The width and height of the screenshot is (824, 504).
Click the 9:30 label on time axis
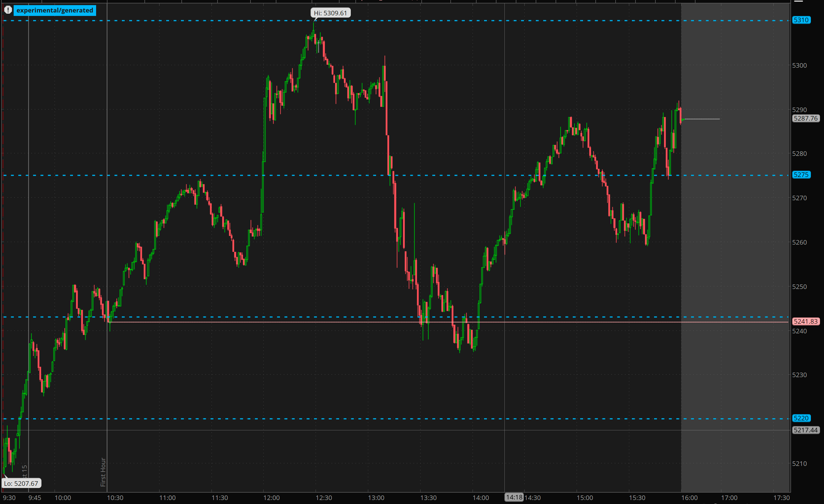[9, 498]
